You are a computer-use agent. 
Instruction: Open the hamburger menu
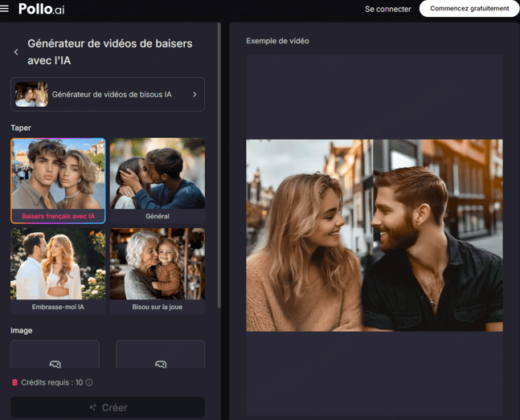click(x=4, y=8)
